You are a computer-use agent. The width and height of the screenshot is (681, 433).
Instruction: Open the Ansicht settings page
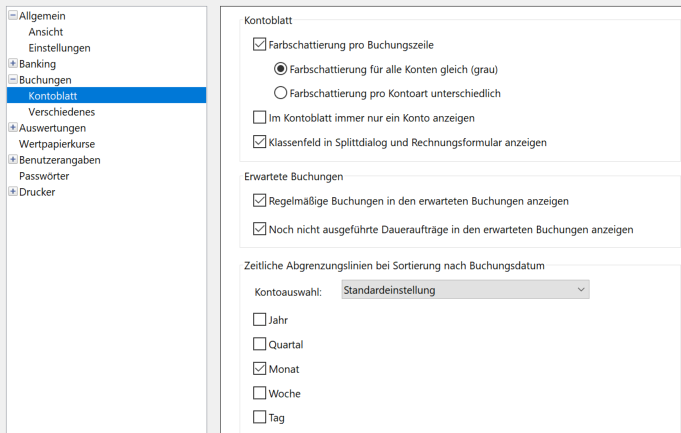(x=45, y=32)
